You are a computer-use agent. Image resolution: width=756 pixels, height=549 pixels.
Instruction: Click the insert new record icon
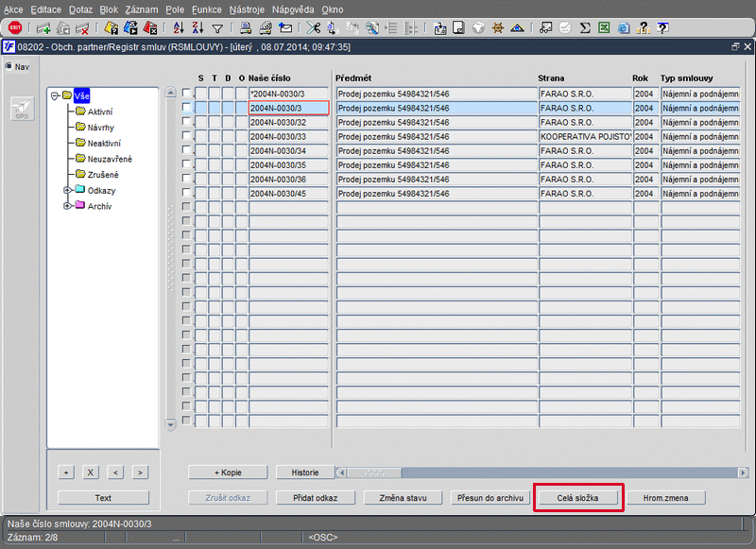coord(43,28)
